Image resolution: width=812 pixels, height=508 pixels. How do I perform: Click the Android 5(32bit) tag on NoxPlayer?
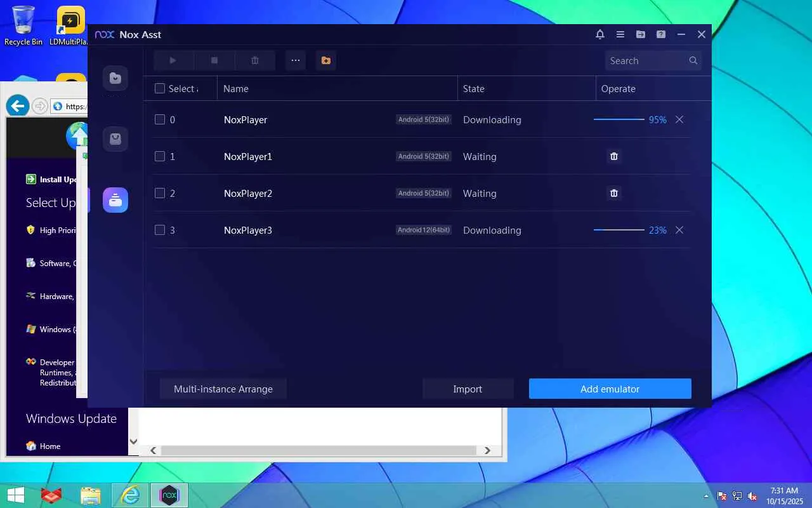[x=424, y=119]
